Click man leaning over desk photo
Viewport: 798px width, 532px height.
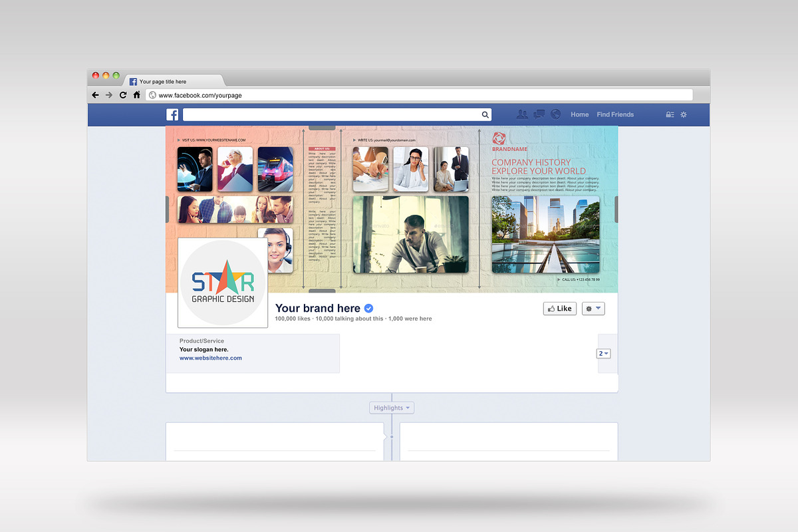pyautogui.click(x=410, y=234)
